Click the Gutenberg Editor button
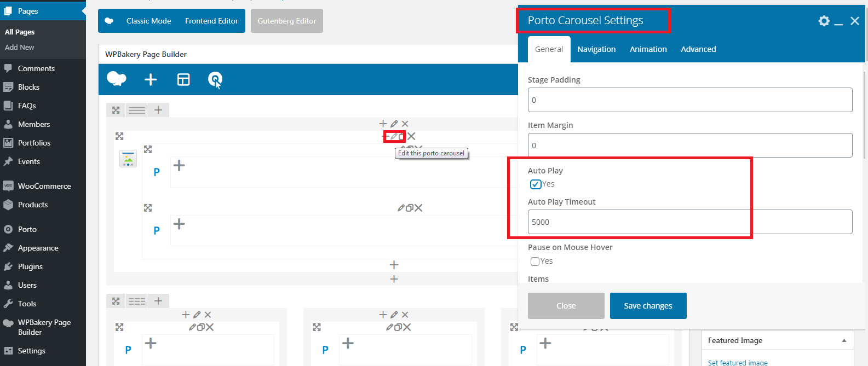This screenshot has width=868, height=366. (287, 21)
